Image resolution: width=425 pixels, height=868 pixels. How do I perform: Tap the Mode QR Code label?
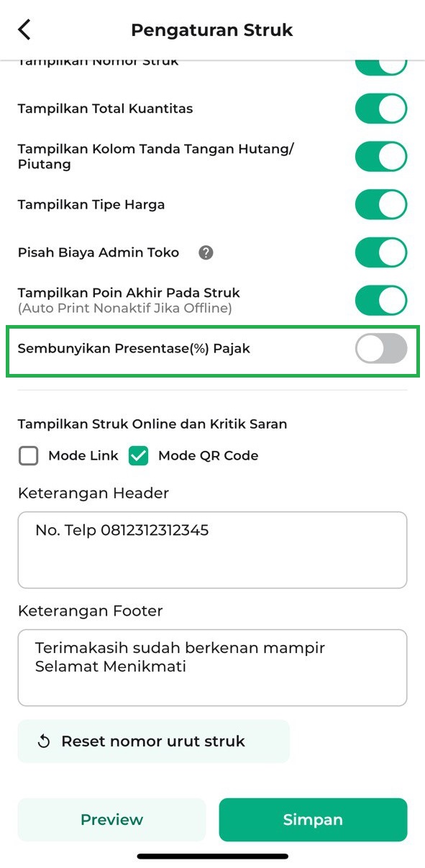208,455
